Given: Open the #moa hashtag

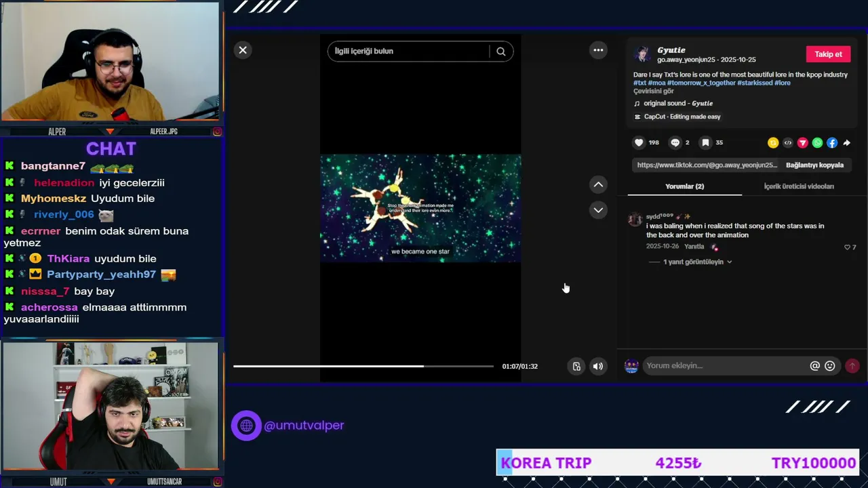Looking at the screenshot, I should coord(656,83).
